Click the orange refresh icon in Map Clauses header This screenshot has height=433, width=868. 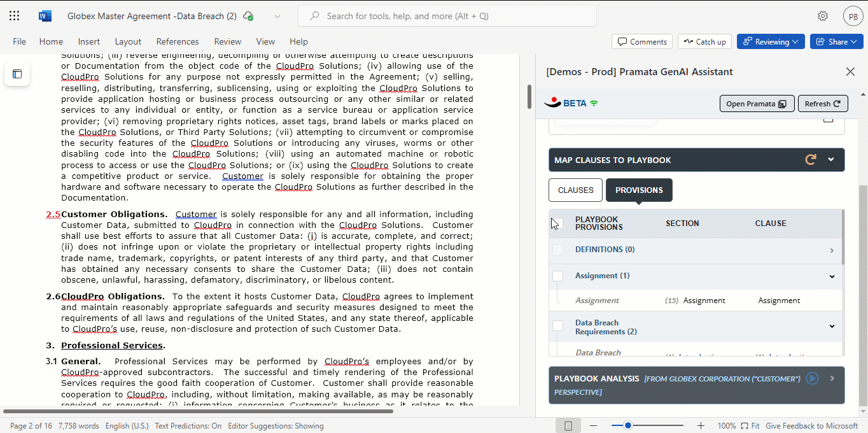click(x=811, y=160)
